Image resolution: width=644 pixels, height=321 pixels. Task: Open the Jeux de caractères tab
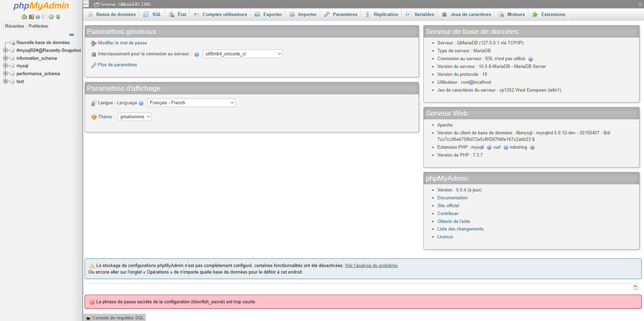point(466,15)
